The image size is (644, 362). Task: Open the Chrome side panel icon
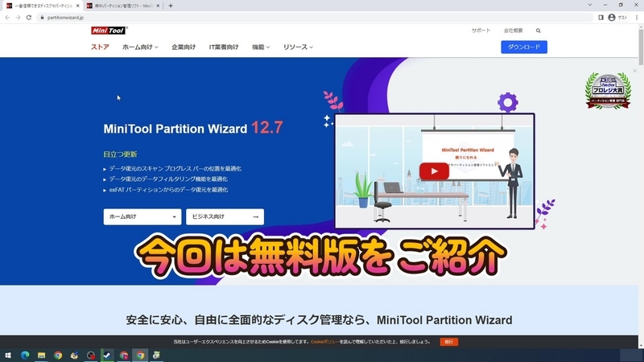(x=601, y=17)
